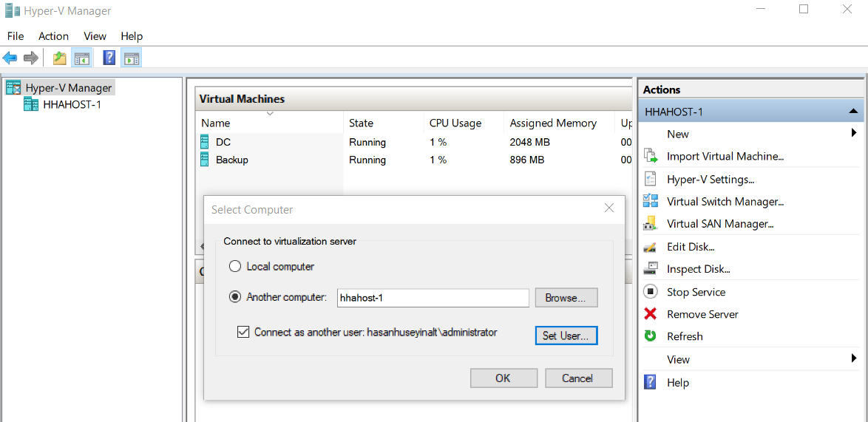Screen dimensions: 868x422
Task: Click the red X Remove Server icon
Action: coord(651,314)
